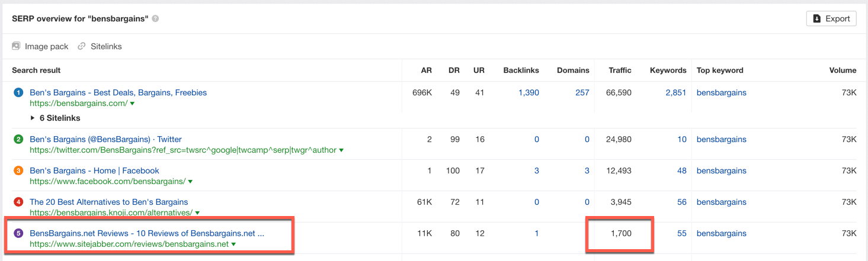
Task: Click the Traffic column header
Action: pyautogui.click(x=620, y=70)
